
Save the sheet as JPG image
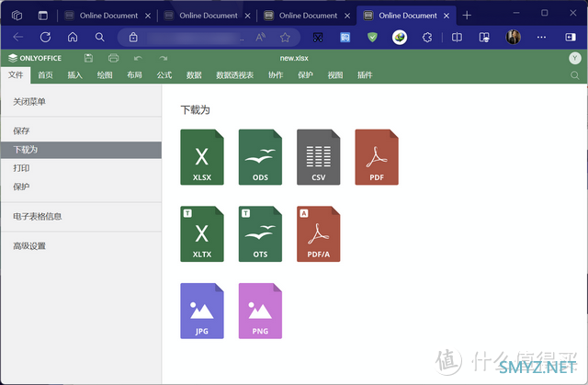click(x=202, y=311)
